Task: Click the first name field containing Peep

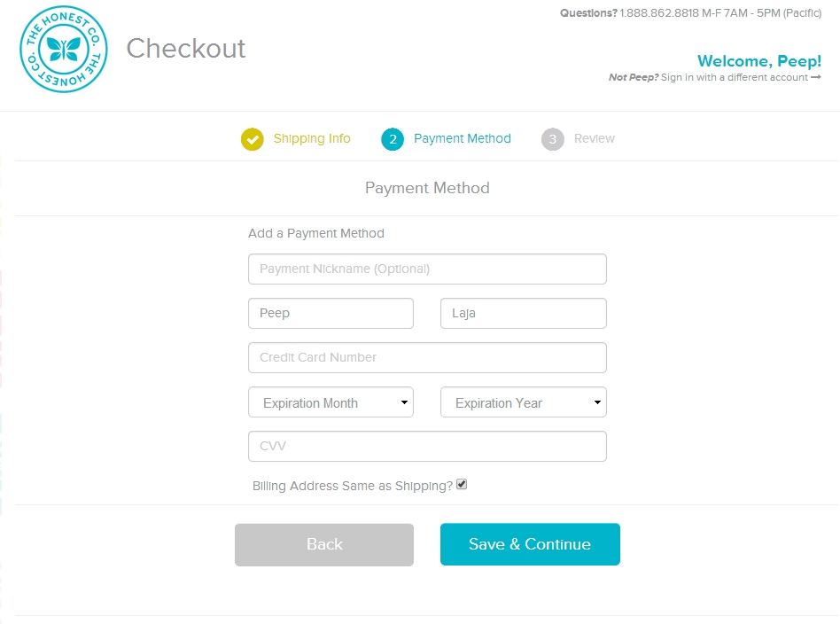Action: [x=331, y=313]
